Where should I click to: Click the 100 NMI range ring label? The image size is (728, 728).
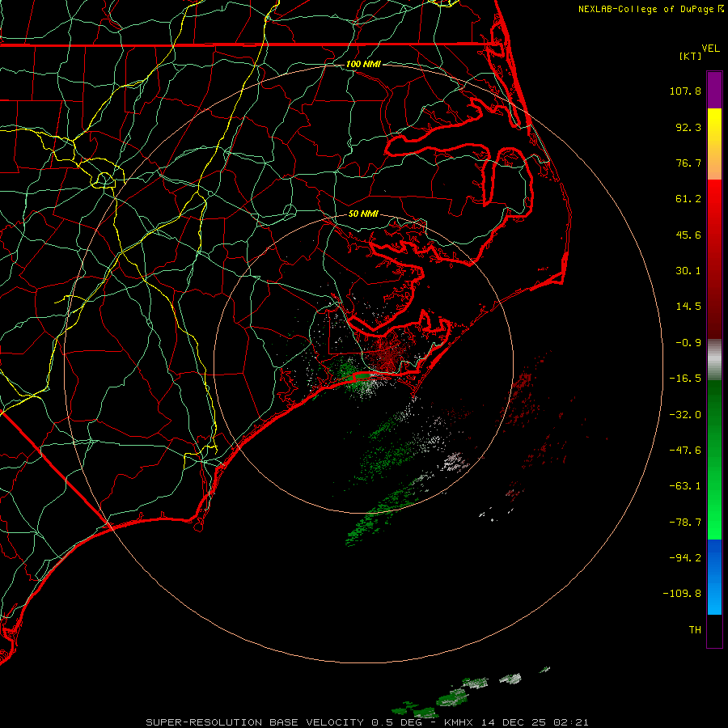(363, 64)
